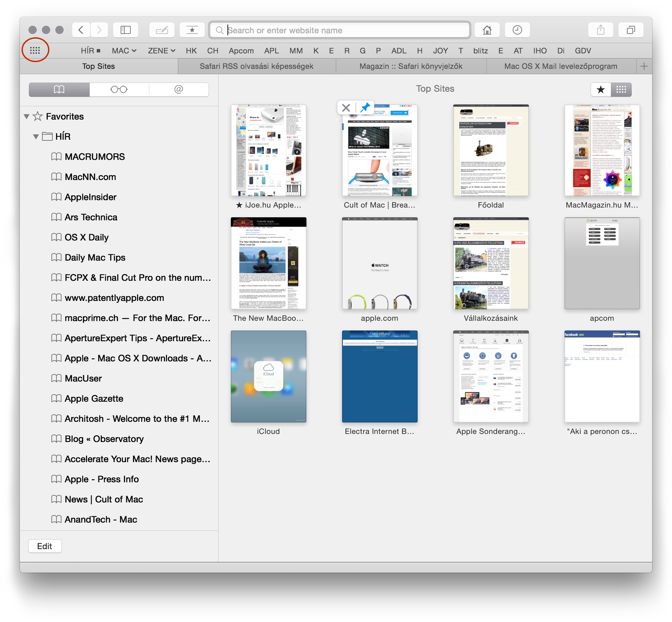Open the MAC favorites dropdown

tap(124, 51)
